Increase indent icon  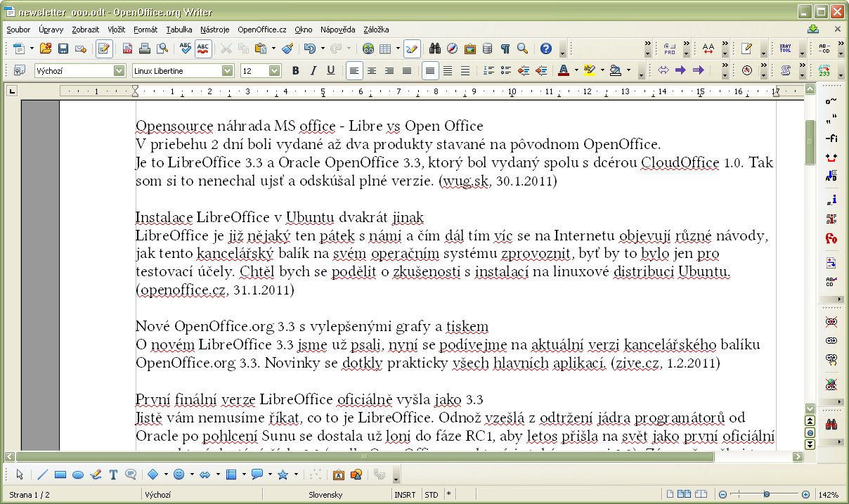coord(540,70)
